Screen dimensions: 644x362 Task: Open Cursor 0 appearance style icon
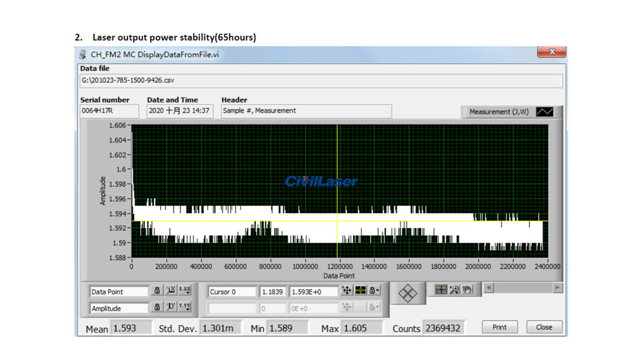coord(360,291)
